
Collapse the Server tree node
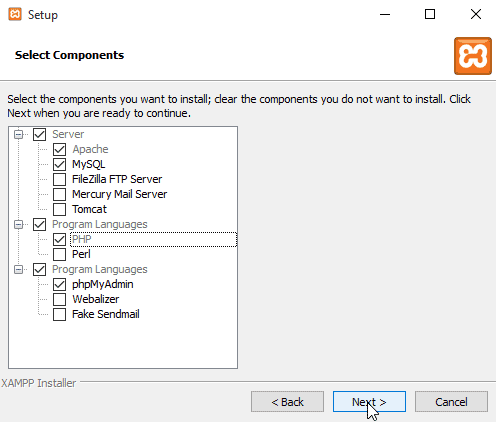coord(19,135)
